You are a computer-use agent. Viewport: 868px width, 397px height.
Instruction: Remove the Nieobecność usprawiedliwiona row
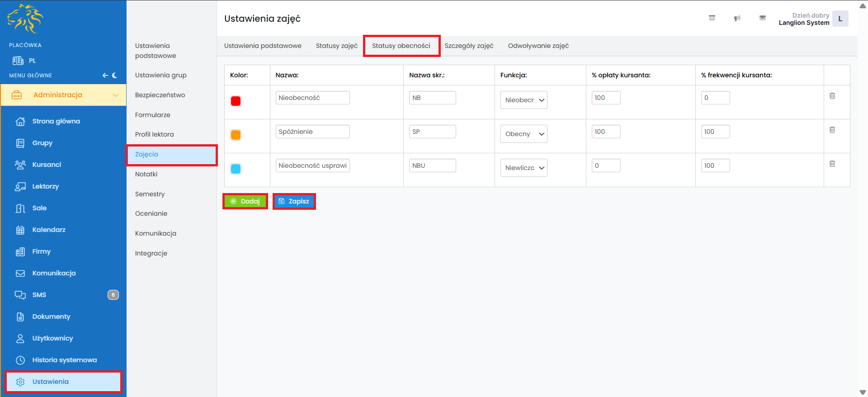pos(832,164)
